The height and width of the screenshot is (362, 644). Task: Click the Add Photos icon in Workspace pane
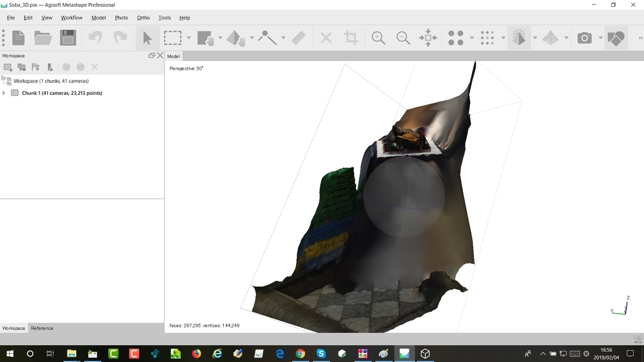[x=22, y=67]
